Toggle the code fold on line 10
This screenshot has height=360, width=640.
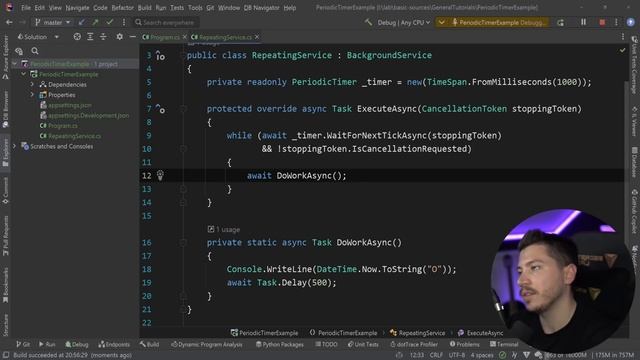[x=183, y=149]
